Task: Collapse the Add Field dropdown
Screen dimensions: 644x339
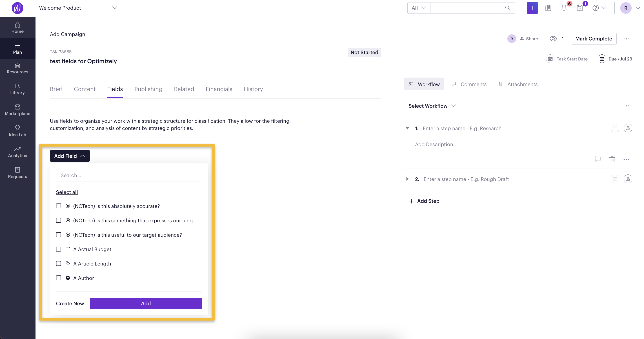Action: pos(70,156)
